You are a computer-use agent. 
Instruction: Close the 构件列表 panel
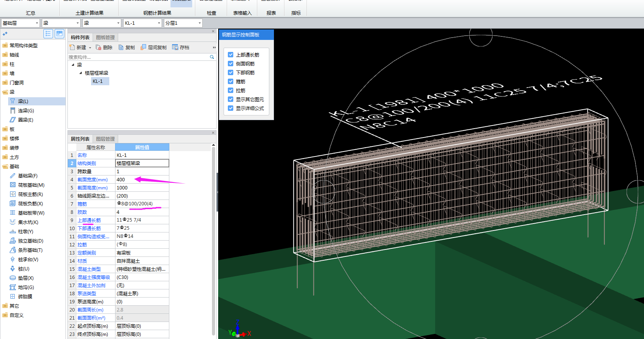click(213, 31)
